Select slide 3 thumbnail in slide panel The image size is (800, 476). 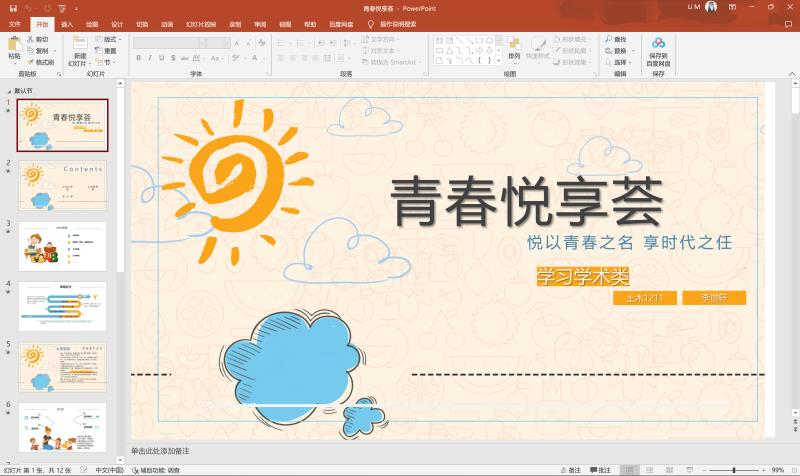tap(62, 246)
